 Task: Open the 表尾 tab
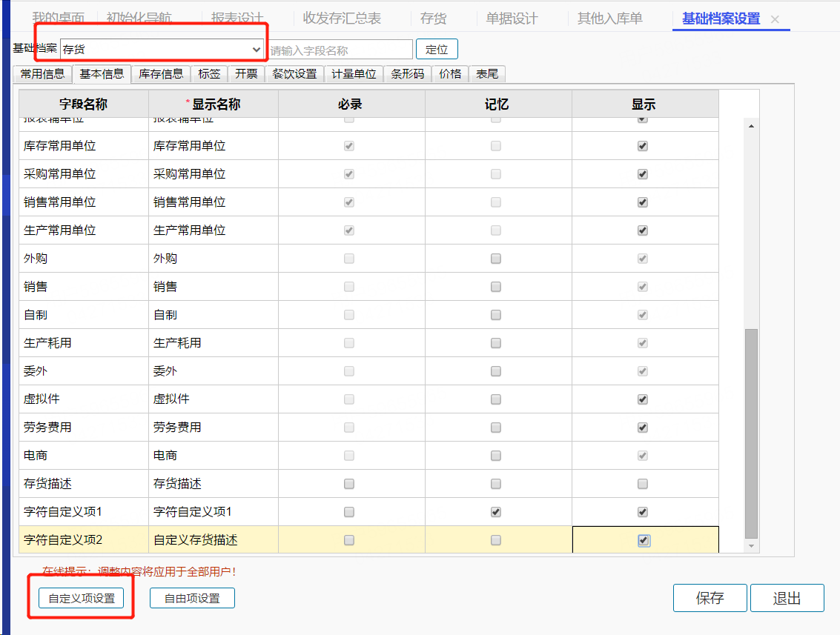click(488, 73)
